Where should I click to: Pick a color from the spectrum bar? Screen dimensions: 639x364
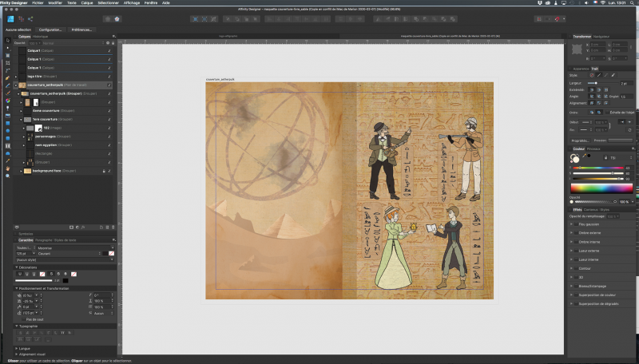coord(601,188)
